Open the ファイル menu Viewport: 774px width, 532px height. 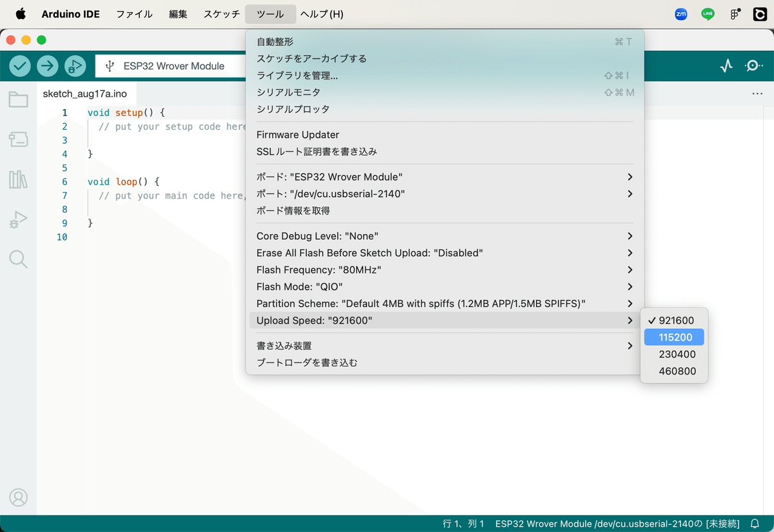coord(134,14)
